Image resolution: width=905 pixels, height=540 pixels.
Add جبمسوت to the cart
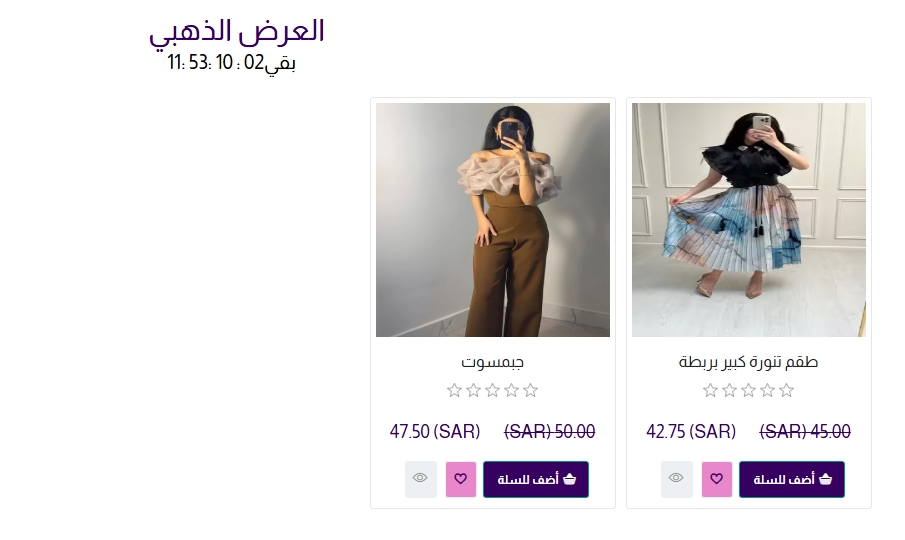(x=536, y=479)
